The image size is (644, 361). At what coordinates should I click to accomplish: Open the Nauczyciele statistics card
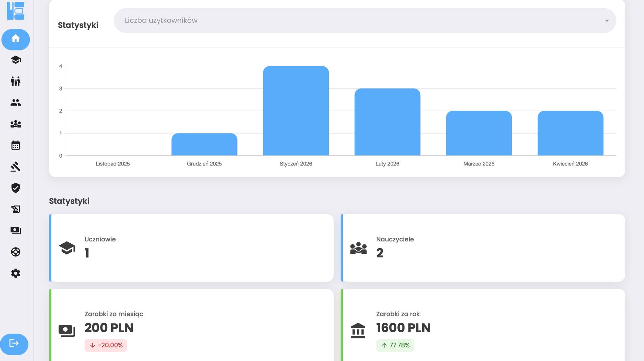[483, 248]
